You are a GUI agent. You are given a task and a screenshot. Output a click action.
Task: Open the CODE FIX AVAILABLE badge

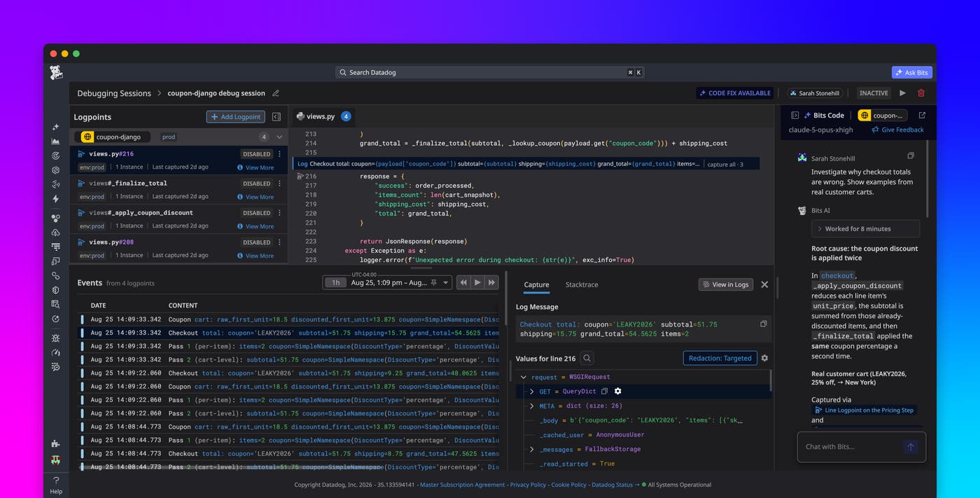pyautogui.click(x=734, y=93)
